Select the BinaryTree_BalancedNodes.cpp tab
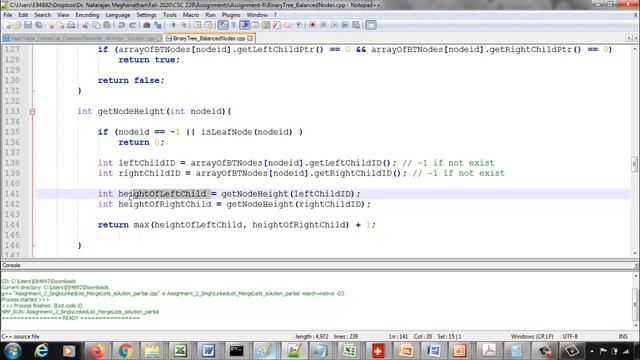The height and width of the screenshot is (360, 640). click(x=209, y=38)
